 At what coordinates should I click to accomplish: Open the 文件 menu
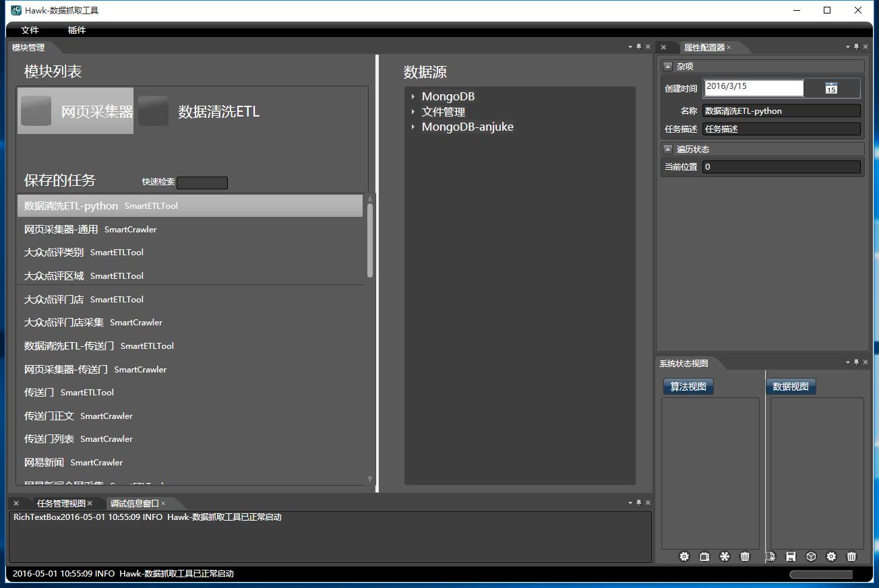pos(30,30)
